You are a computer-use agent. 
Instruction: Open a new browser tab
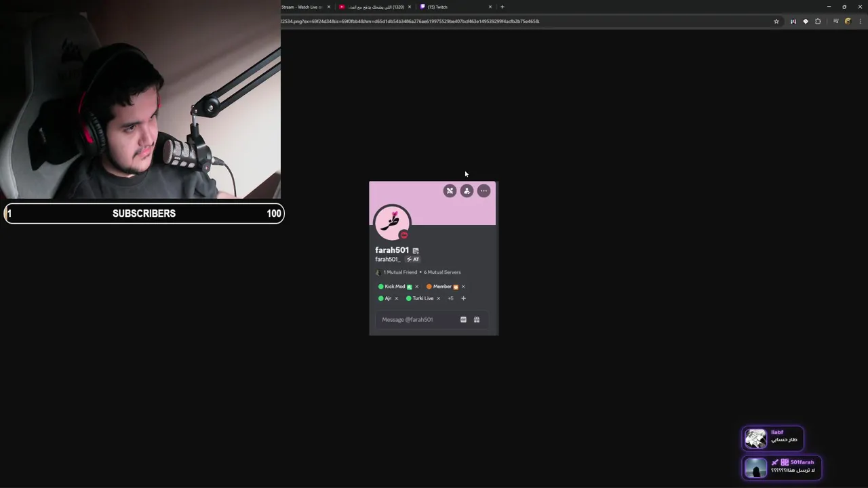[x=502, y=7]
